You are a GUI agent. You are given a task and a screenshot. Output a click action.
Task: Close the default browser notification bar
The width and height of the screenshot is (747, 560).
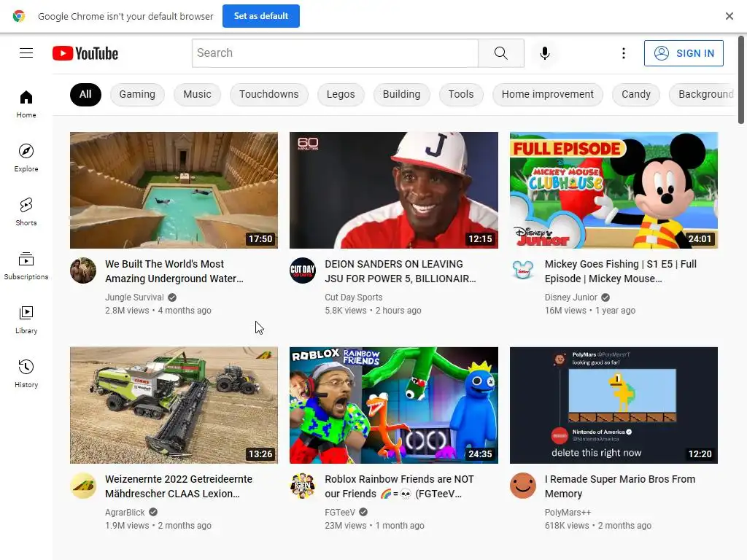[x=729, y=16]
